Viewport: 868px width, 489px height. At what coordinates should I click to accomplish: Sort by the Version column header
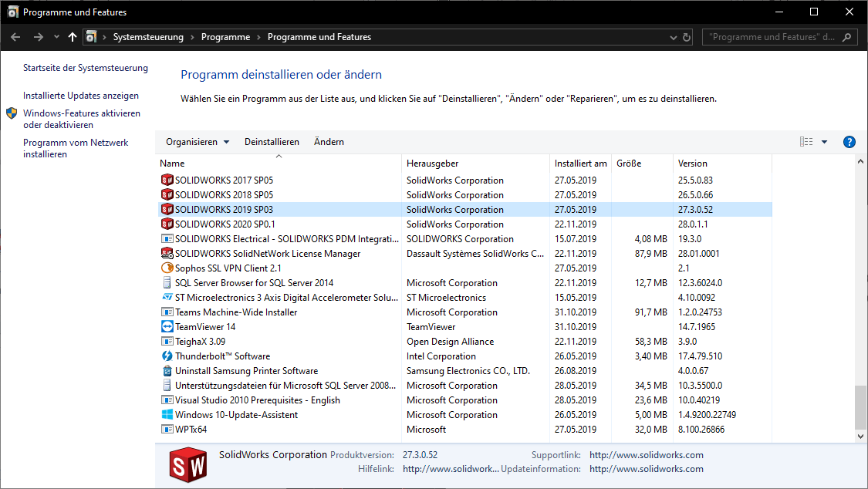tap(722, 164)
